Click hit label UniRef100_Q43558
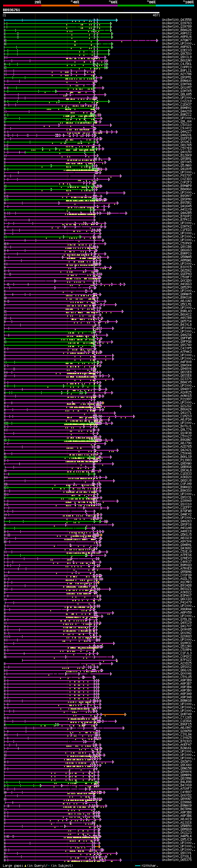The height and width of the screenshot is (868, 197). [x=177, y=20]
